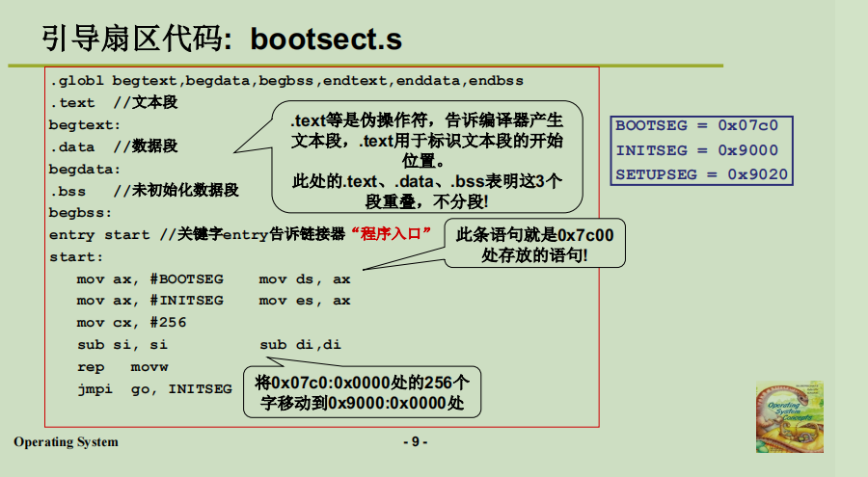The width and height of the screenshot is (868, 477).
Task: Click the .bss uninitialized data segment line
Action: tap(144, 191)
